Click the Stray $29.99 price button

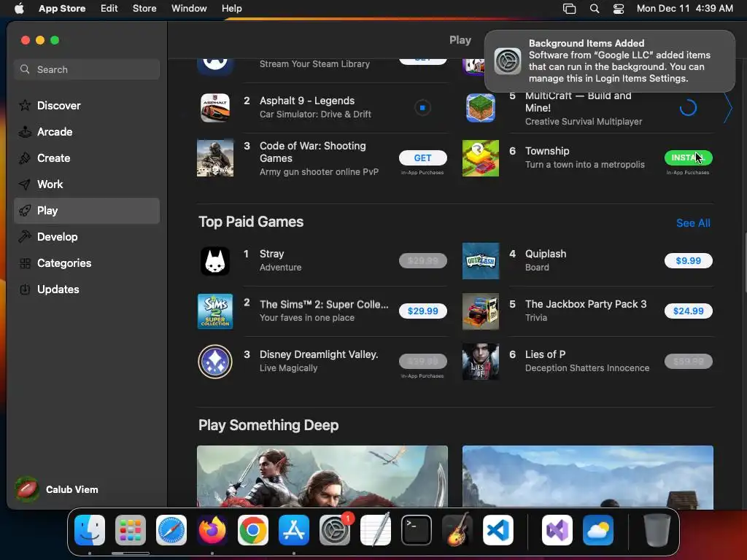pos(422,260)
